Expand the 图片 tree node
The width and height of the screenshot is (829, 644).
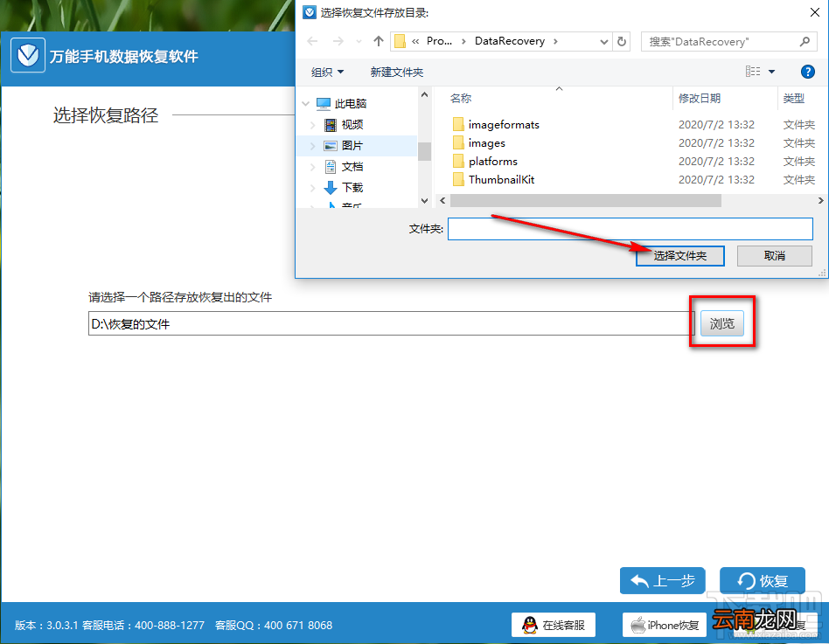pos(312,146)
